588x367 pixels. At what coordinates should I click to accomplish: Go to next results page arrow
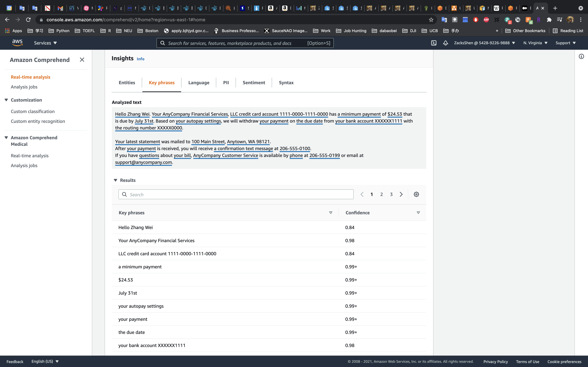(x=401, y=194)
